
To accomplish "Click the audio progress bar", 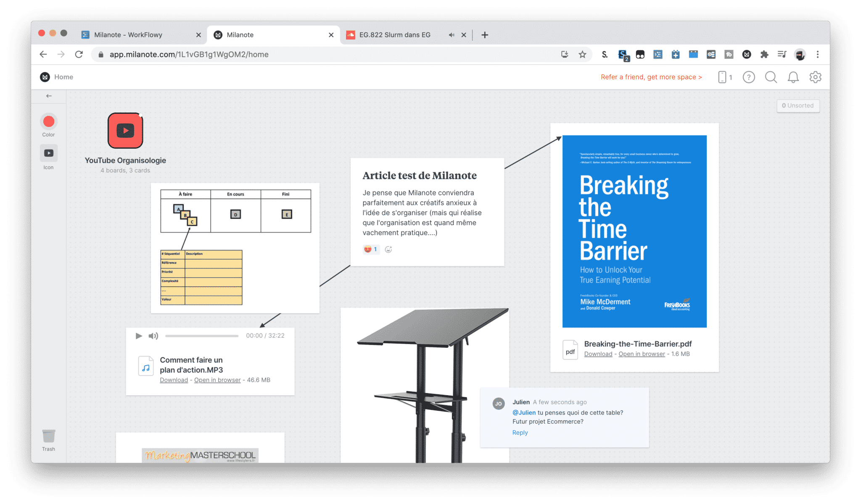I will (x=202, y=336).
